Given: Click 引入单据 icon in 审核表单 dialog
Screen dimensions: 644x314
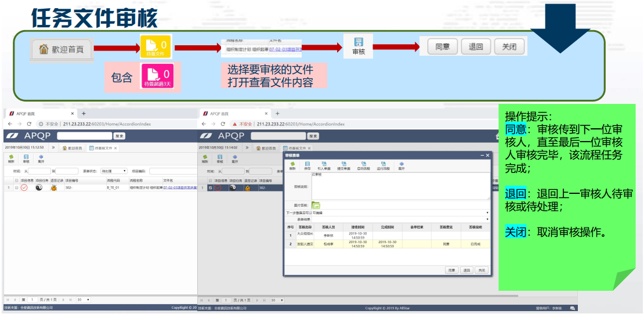Looking at the screenshot, I should click(324, 165).
